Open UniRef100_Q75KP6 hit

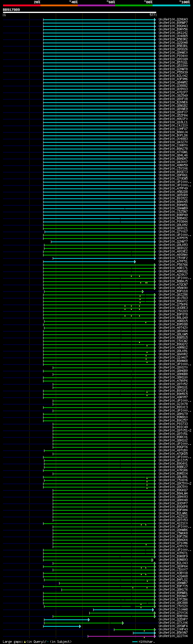173,305
